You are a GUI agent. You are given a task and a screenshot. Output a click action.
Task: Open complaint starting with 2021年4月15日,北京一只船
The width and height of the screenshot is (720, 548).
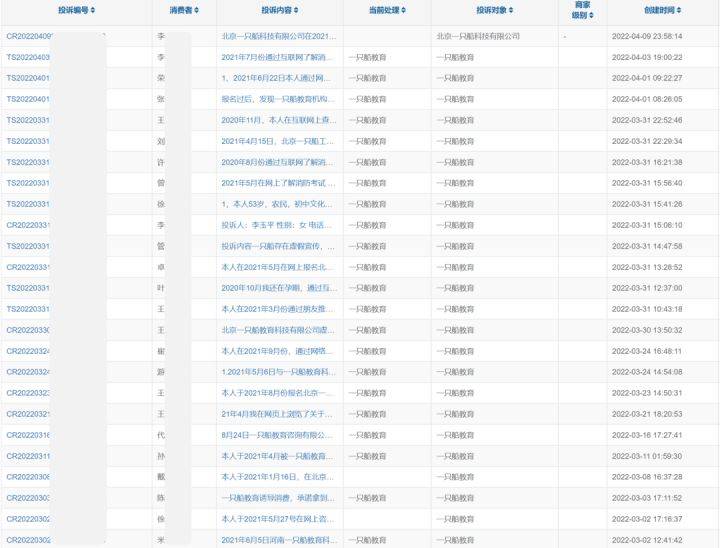coord(279,141)
